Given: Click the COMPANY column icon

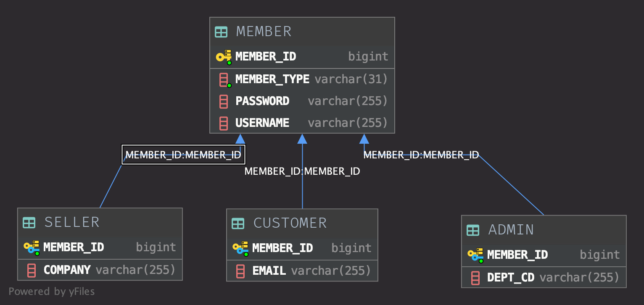Looking at the screenshot, I should pyautogui.click(x=32, y=270).
